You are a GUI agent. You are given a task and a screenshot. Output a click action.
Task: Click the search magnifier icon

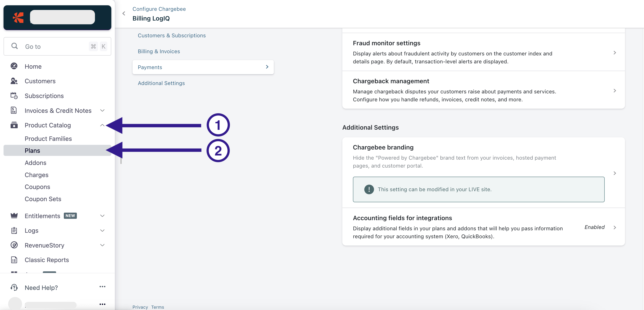(x=15, y=46)
